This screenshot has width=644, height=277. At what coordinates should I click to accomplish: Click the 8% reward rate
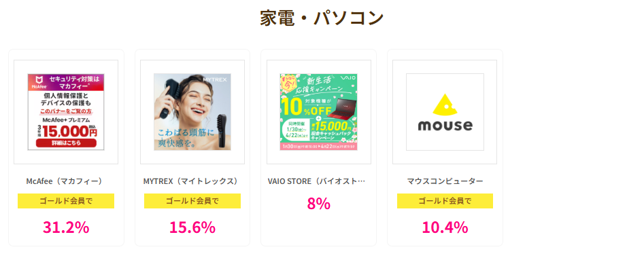pos(318,203)
